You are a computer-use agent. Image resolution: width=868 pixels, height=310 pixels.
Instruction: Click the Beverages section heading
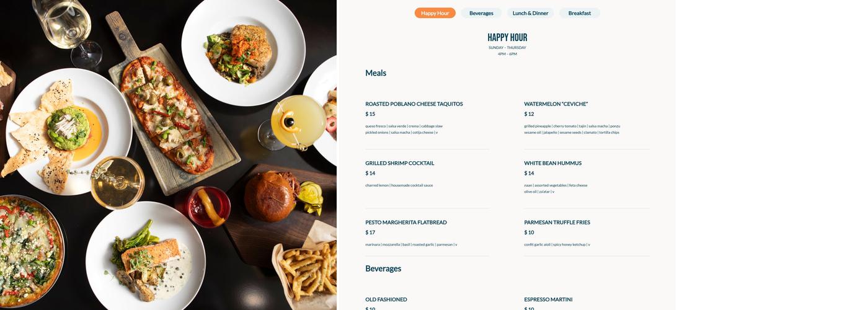[383, 268]
